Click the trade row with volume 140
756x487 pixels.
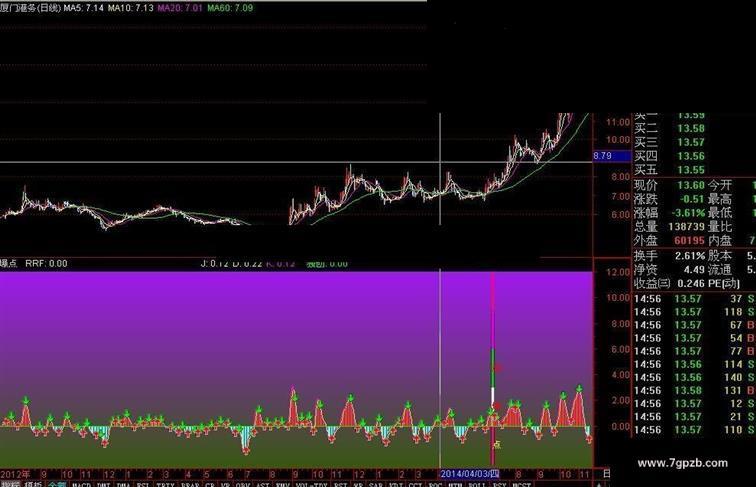(x=694, y=378)
